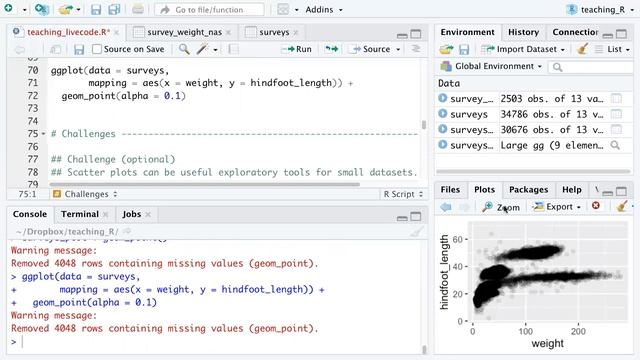The width and height of the screenshot is (640, 360).
Task: Click the view working directory arrow icon
Action: 127,231
